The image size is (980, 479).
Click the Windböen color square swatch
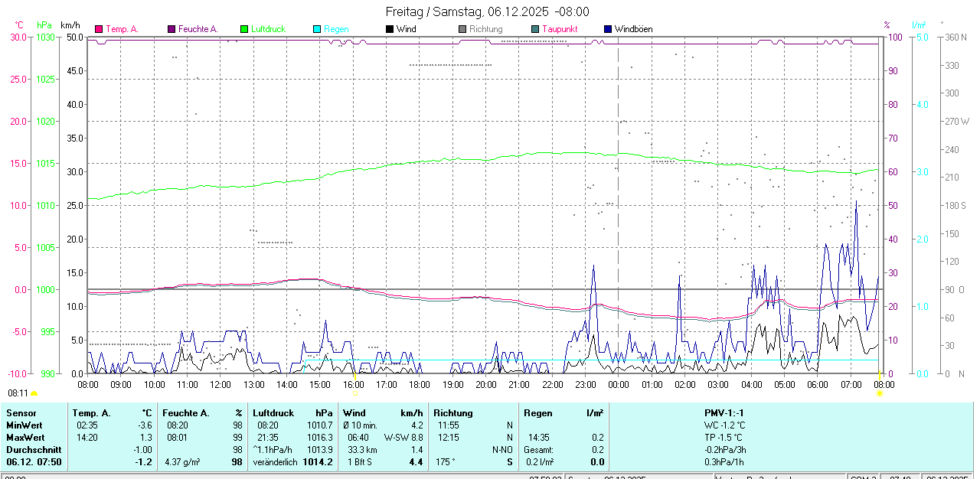607,28
